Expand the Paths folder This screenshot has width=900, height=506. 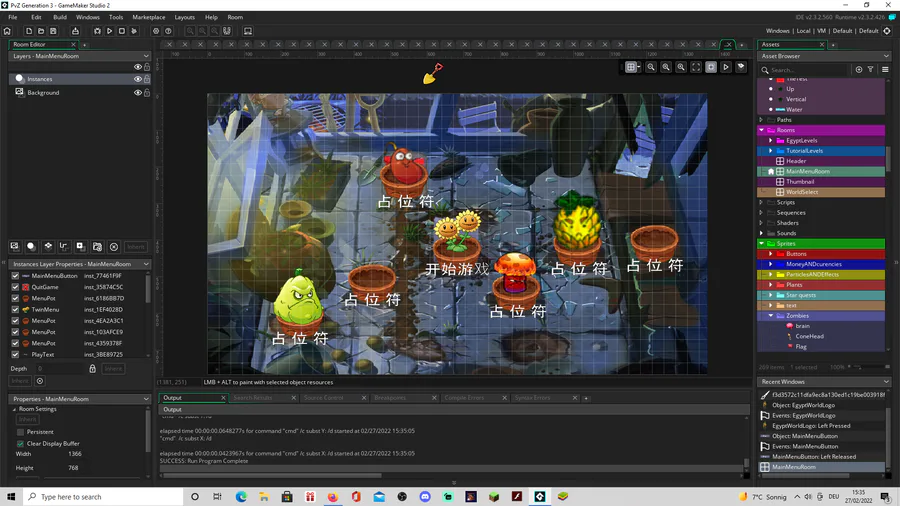tap(762, 120)
